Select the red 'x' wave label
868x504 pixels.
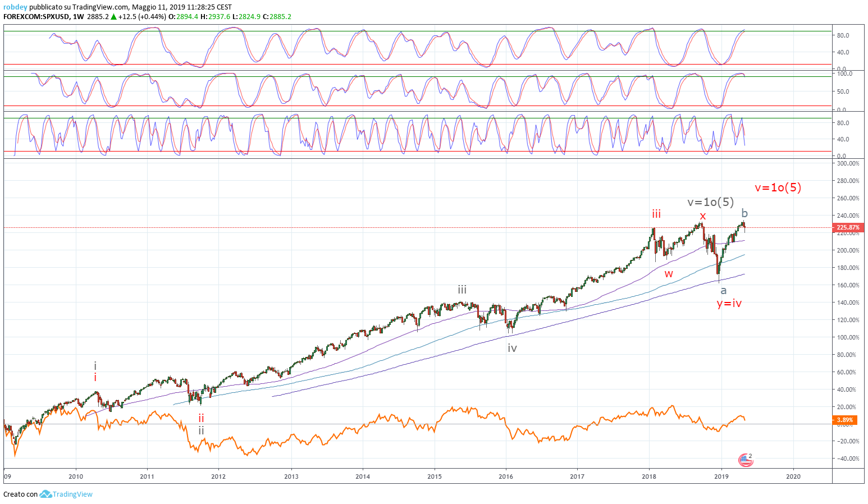[x=703, y=217]
